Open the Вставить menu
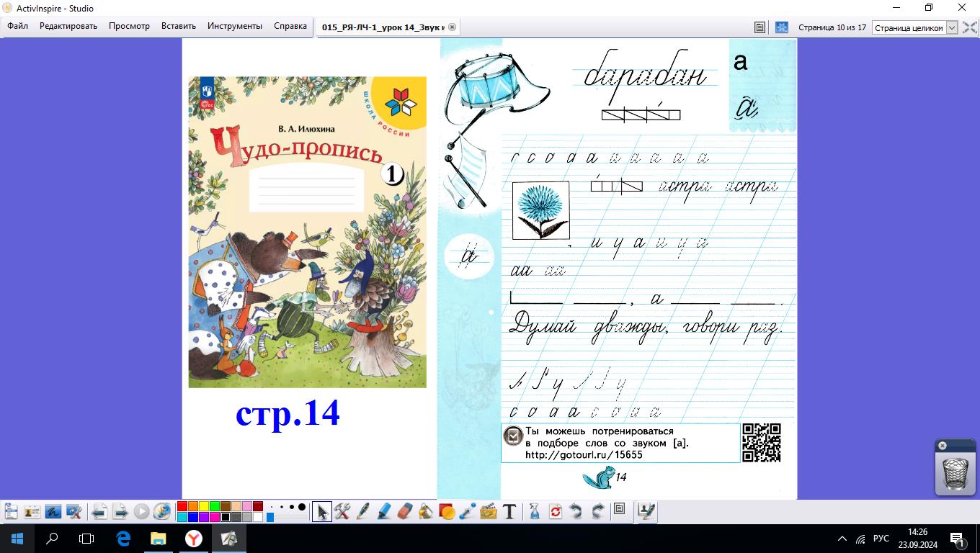Screen dimensions: 980x553 [x=179, y=26]
